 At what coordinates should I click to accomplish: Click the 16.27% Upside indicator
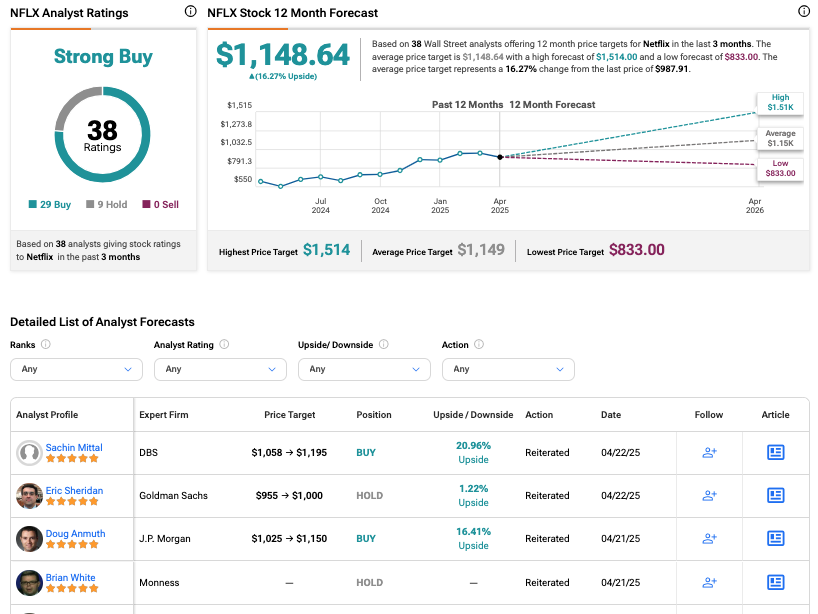pos(283,76)
